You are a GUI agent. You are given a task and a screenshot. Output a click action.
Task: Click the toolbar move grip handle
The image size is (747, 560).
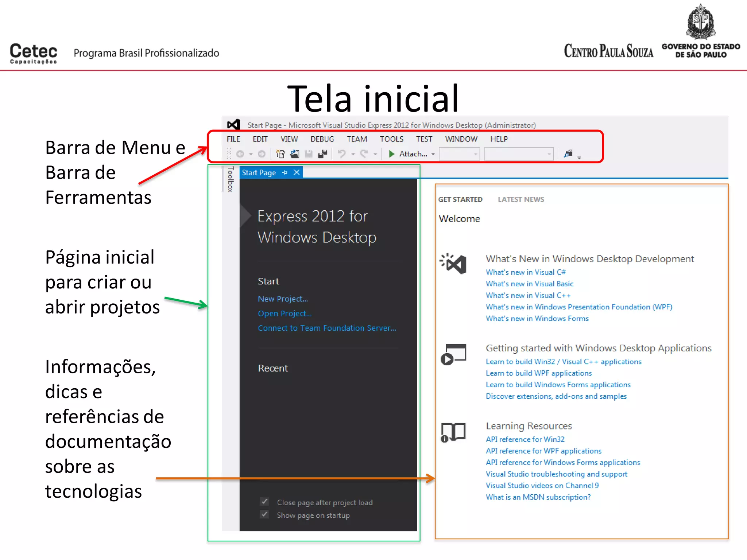click(x=229, y=154)
